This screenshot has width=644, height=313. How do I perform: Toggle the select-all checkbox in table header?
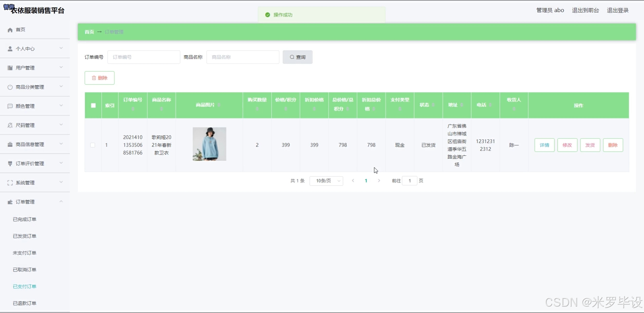click(93, 105)
